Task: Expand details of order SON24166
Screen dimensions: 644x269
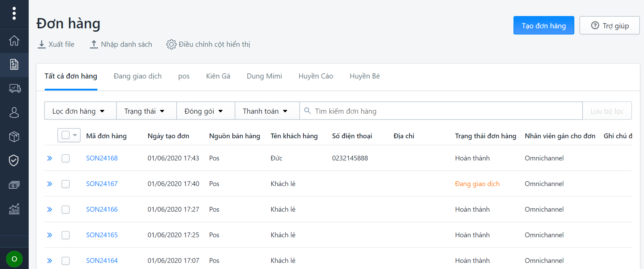Action: point(50,209)
